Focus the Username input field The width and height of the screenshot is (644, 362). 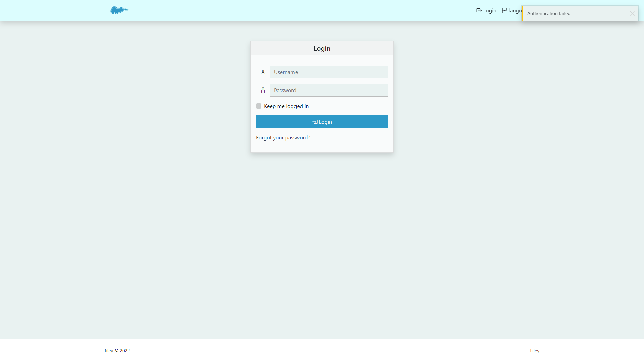click(x=329, y=72)
